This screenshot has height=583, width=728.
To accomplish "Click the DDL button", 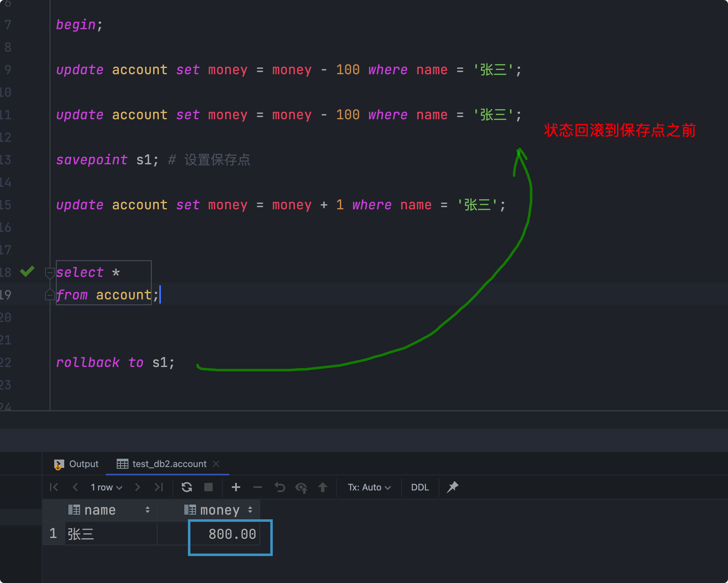I will [x=420, y=487].
